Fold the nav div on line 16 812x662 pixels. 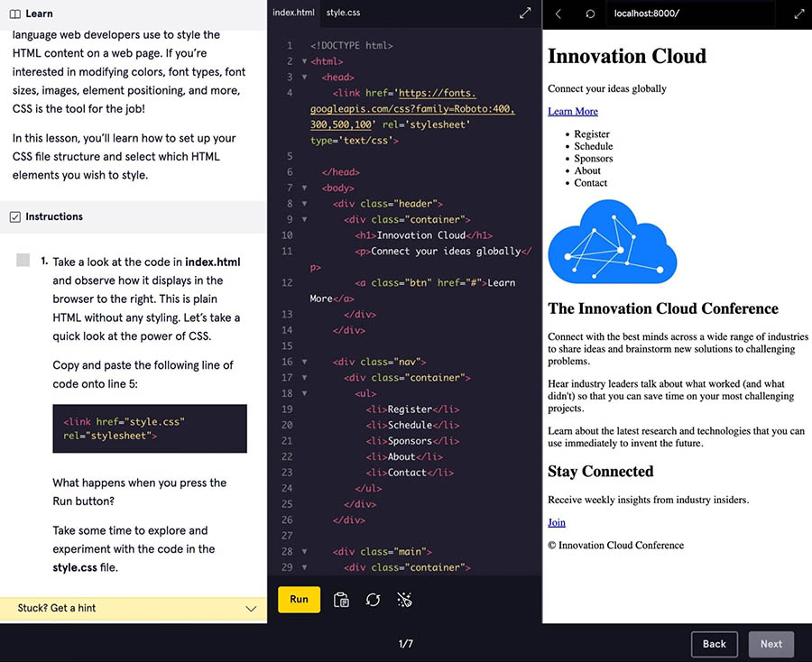304,362
